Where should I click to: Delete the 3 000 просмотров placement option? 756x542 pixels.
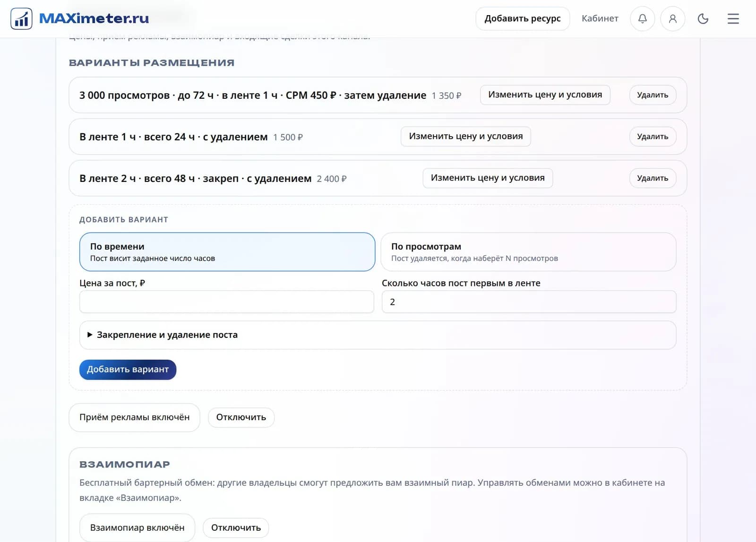pos(653,95)
